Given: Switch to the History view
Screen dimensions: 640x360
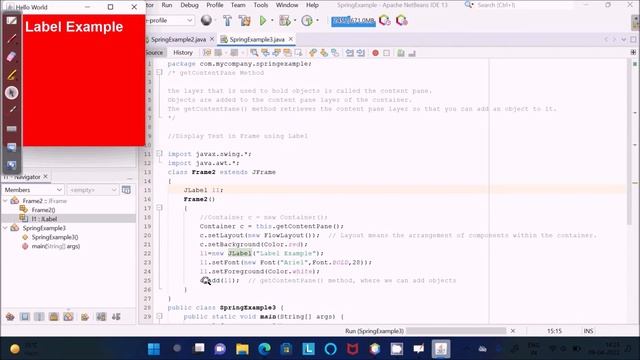Looking at the screenshot, I should coord(183,53).
